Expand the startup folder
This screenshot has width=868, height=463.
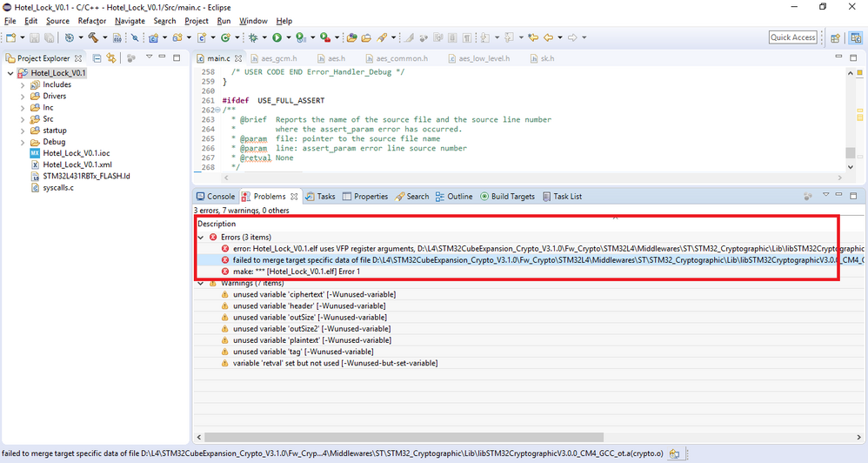23,131
